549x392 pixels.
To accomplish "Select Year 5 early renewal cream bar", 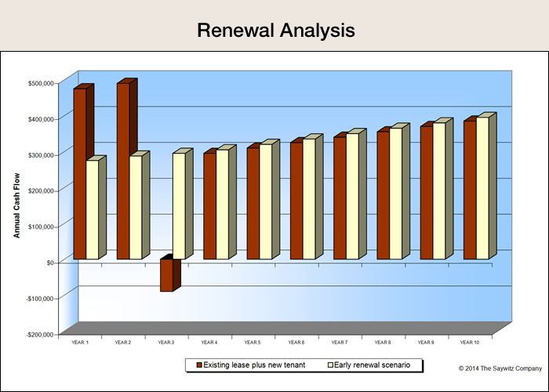I will [266, 202].
